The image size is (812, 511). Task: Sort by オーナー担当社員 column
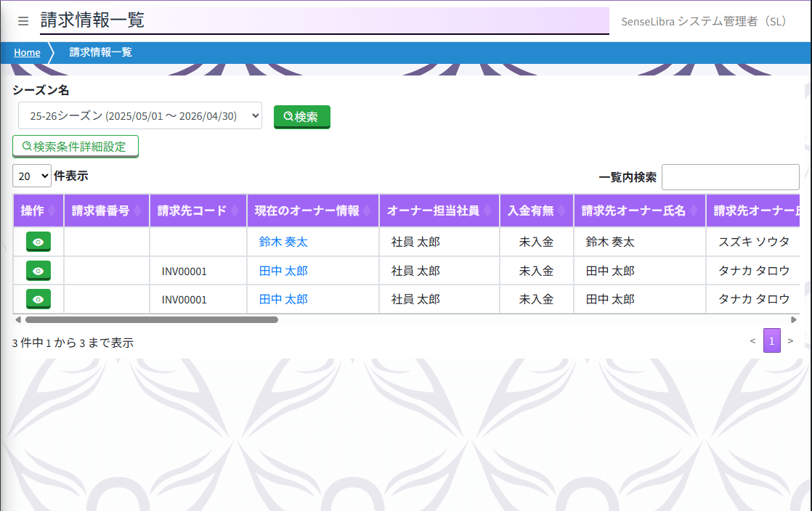pos(439,211)
